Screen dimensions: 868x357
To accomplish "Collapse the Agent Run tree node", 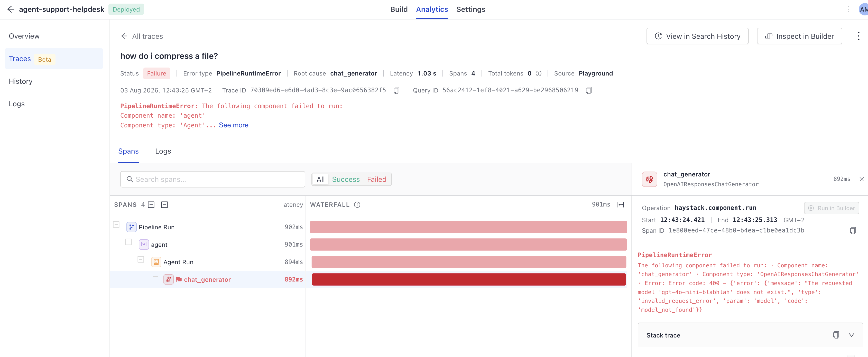I will tap(141, 260).
